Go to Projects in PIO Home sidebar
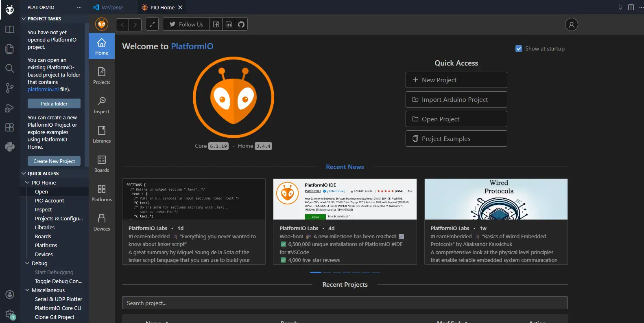 [102, 76]
